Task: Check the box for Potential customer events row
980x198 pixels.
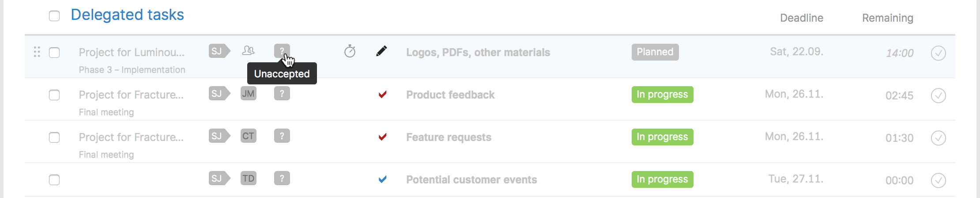Action: 54,180
